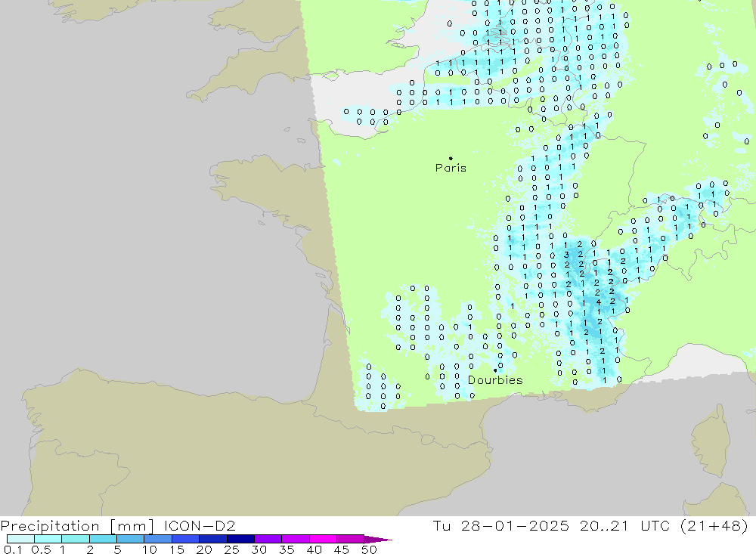Click the legend label '50'
The width and height of the screenshot is (756, 554).
(369, 549)
